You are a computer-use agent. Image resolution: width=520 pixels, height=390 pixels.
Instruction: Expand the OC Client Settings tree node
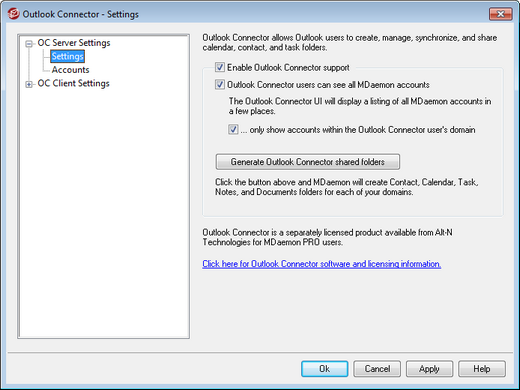[x=29, y=84]
